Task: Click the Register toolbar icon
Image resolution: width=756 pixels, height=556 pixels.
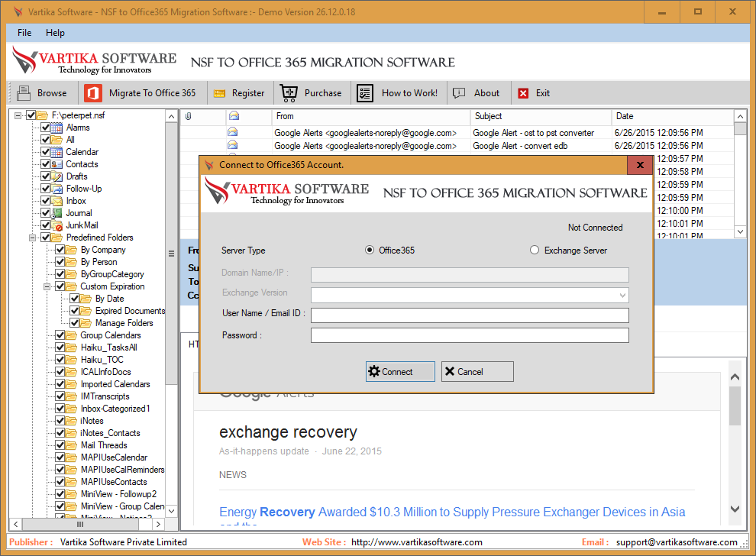Action: (x=219, y=93)
